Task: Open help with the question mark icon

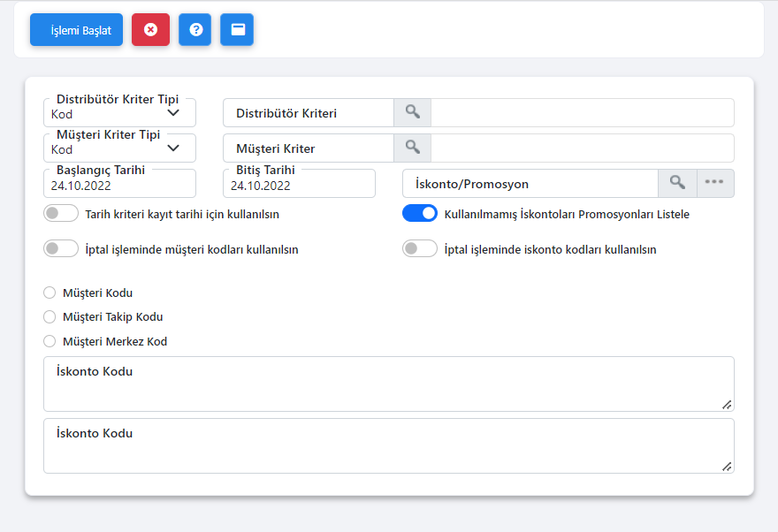Action: 194,29
